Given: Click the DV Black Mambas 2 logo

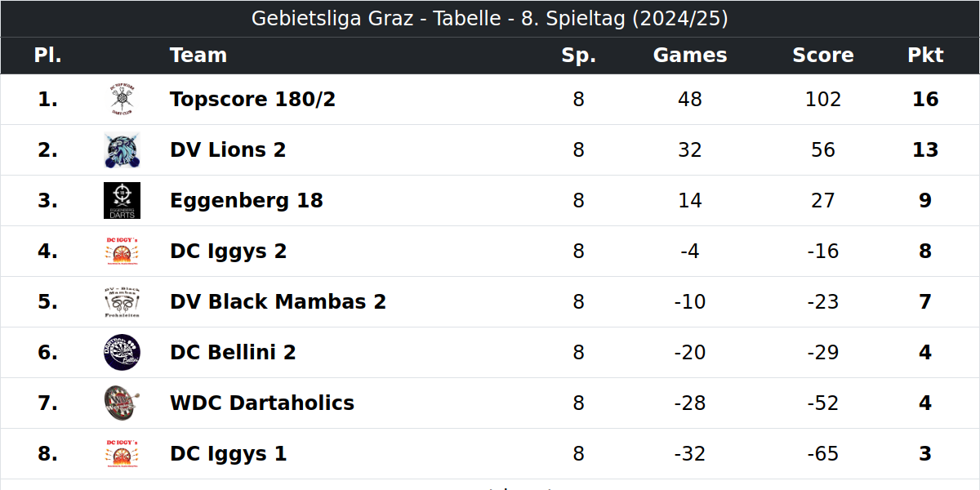Looking at the screenshot, I should click(x=122, y=302).
